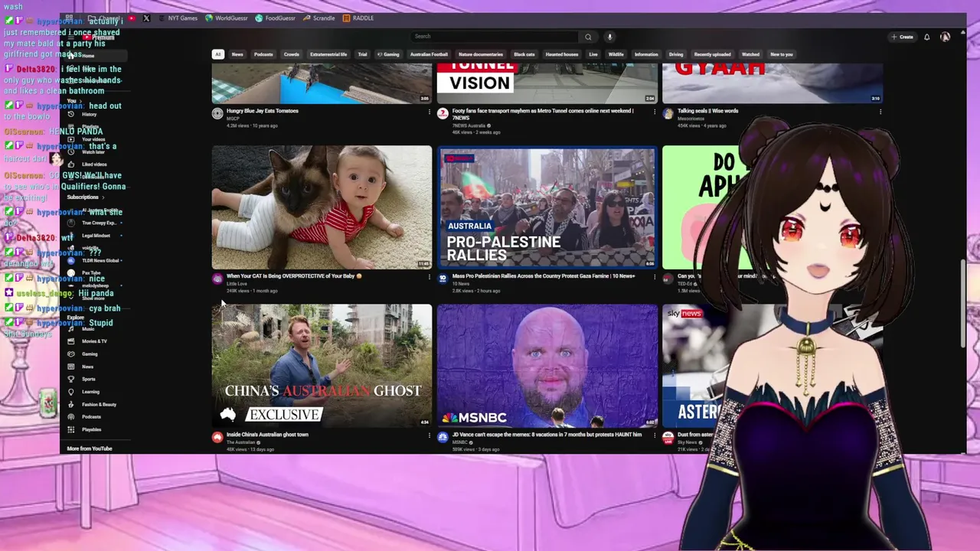This screenshot has width=980, height=551.
Task: Select the Watched filter chip
Action: [750, 54]
